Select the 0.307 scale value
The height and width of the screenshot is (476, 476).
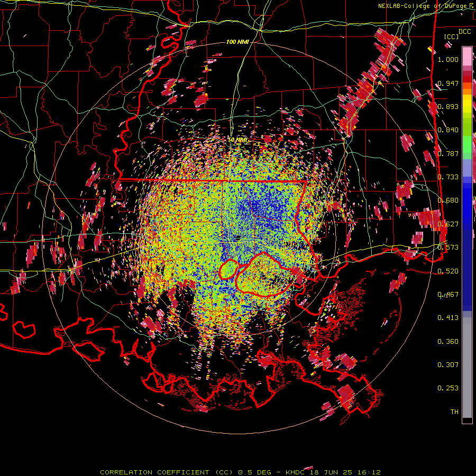pyautogui.click(x=448, y=365)
